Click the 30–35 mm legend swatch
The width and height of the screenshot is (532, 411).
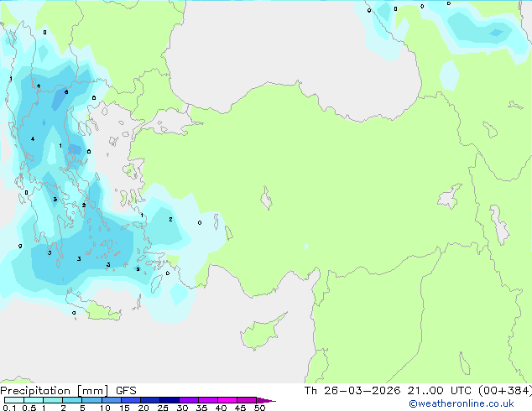tap(188, 400)
